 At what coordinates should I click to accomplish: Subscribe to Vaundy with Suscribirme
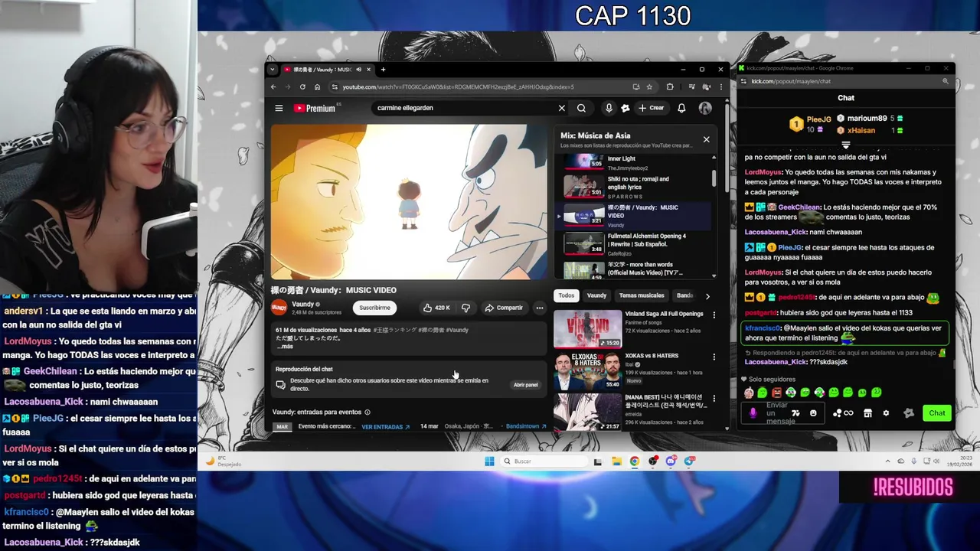[374, 308]
